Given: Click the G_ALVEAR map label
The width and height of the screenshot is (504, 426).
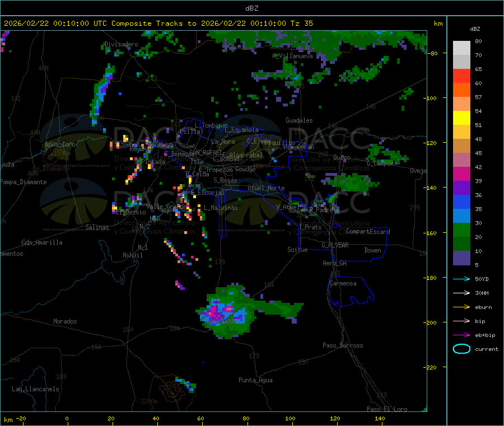Looking at the screenshot, I should 335,245.
